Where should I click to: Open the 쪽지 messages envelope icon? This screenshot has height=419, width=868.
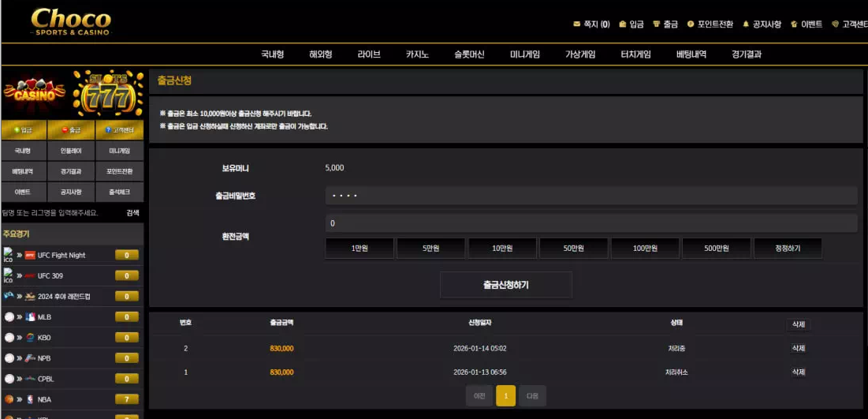tap(577, 24)
